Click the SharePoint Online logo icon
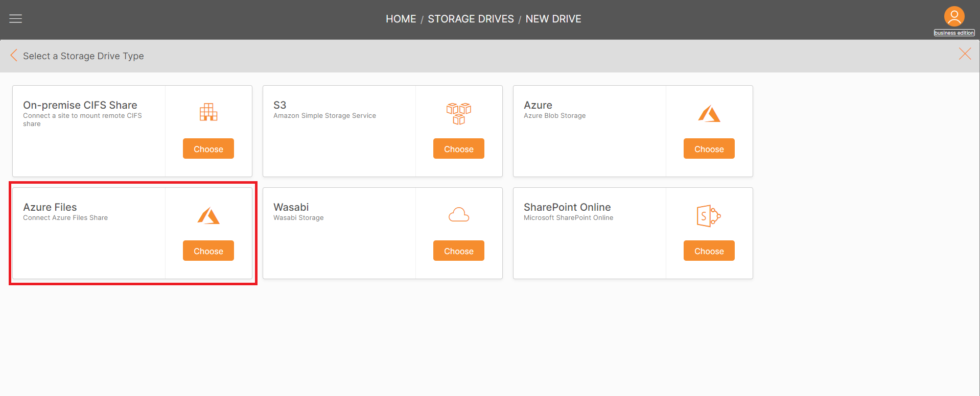The height and width of the screenshot is (396, 980). click(709, 216)
